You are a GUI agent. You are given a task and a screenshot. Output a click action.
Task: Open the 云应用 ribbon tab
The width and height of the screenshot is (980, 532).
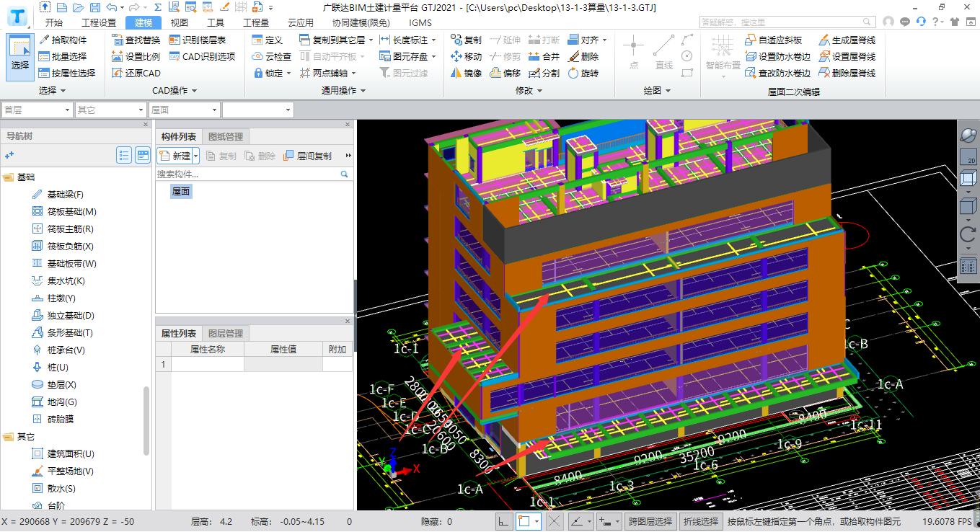pos(301,22)
